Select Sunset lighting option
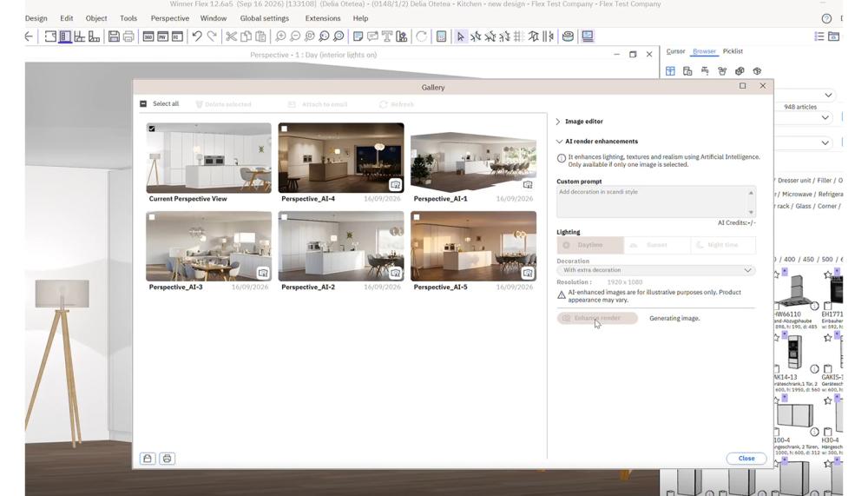Screen dimensions: 868x496 (x=656, y=245)
